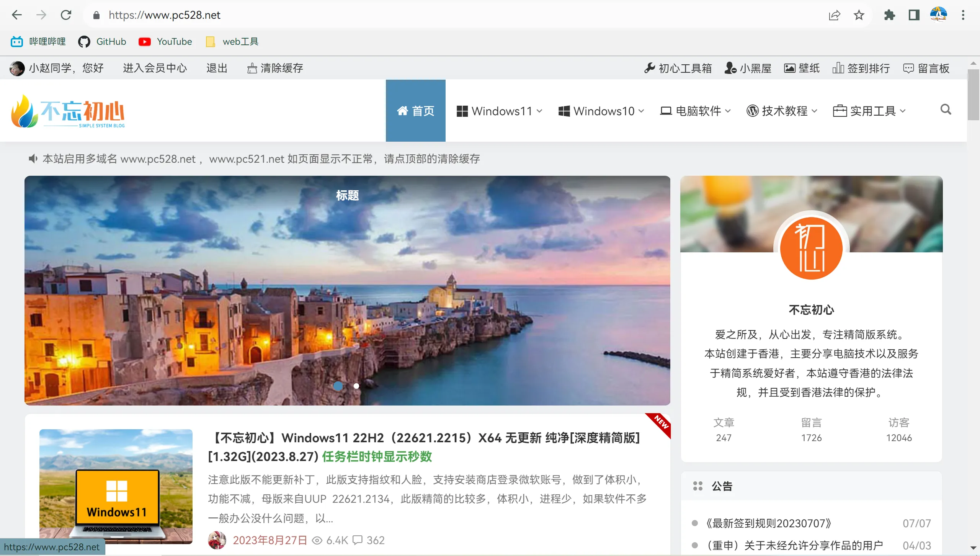Click 进入会员中心 link
The image size is (980, 556).
(x=155, y=68)
